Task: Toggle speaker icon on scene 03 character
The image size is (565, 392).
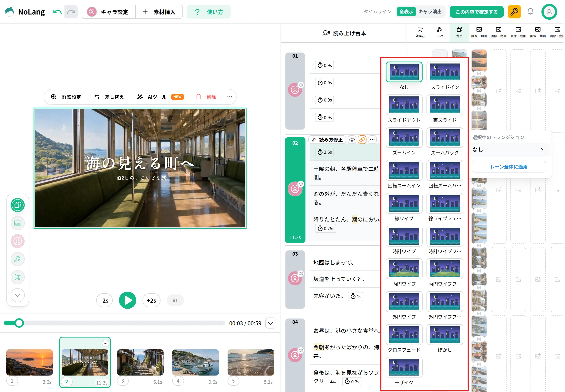Action: pos(301,273)
